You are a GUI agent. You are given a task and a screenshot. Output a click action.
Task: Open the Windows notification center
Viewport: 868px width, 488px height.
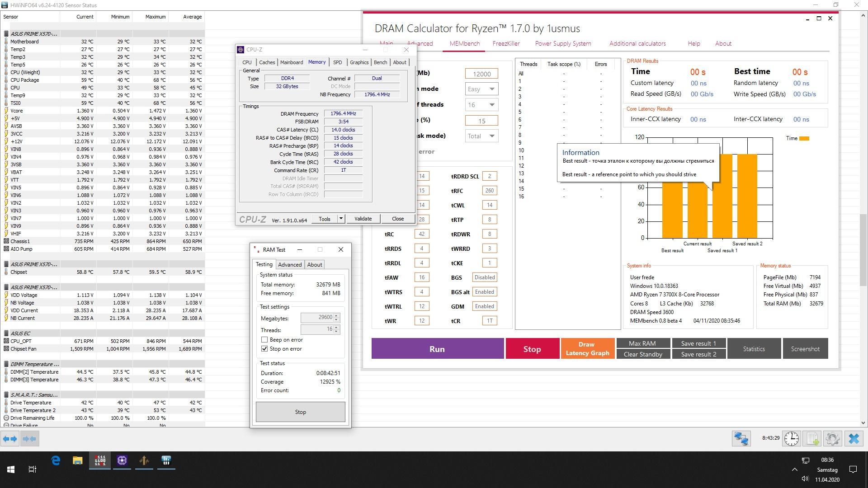click(x=853, y=469)
